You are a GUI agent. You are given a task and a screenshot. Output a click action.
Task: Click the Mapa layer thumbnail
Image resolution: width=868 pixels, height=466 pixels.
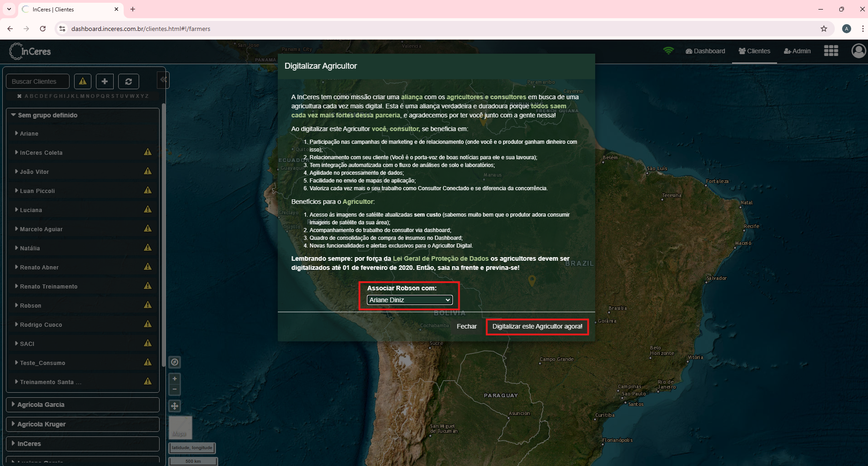[x=181, y=428]
